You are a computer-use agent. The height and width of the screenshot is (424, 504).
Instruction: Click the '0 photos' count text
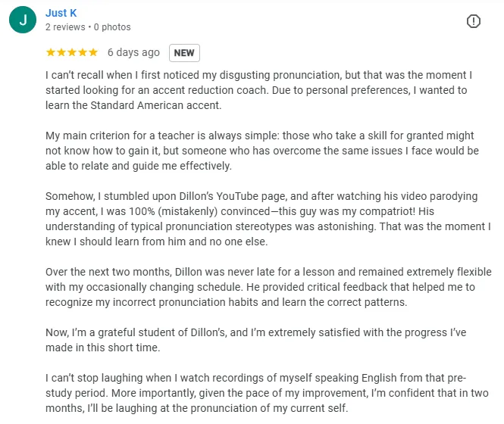112,27
